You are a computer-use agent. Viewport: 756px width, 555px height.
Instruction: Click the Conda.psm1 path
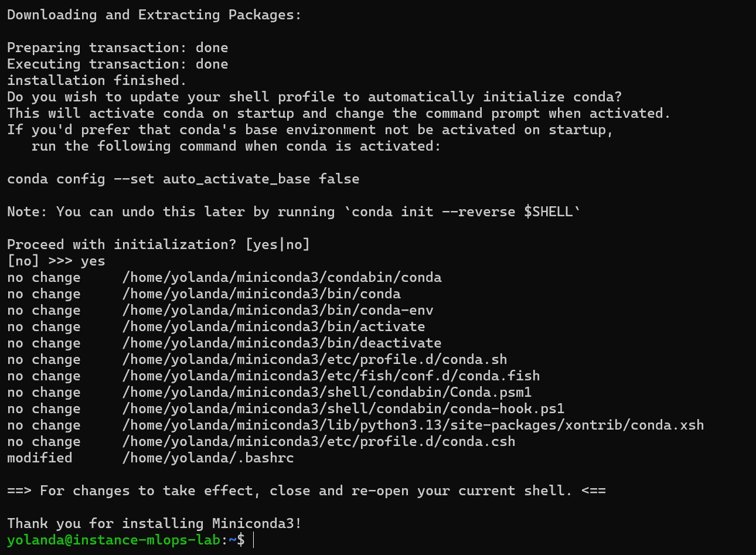326,392
